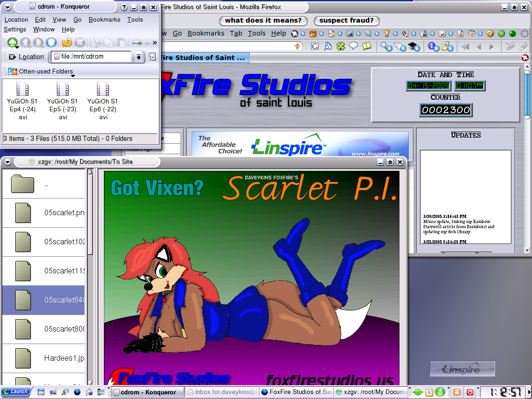Screen dimensions: 532x399
Task: Click the xzgv file list scrollbar
Action: [90, 277]
